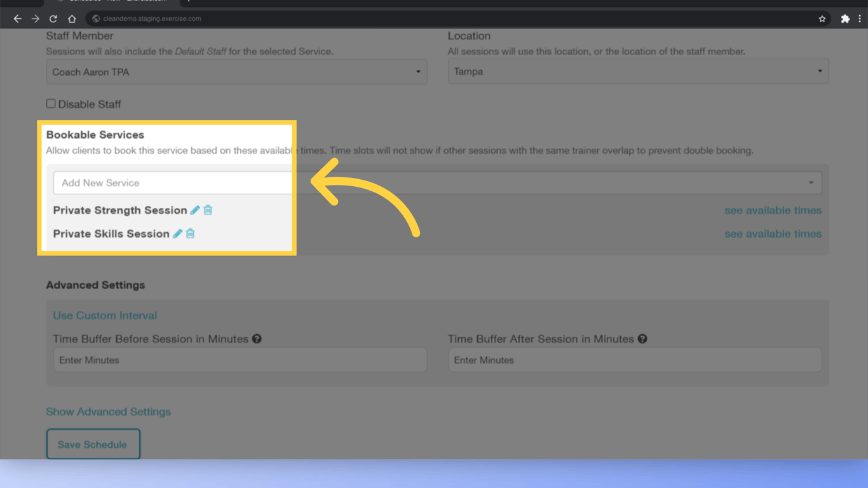
Task: Click the trash icon to delete Private Strength Session
Action: [208, 210]
